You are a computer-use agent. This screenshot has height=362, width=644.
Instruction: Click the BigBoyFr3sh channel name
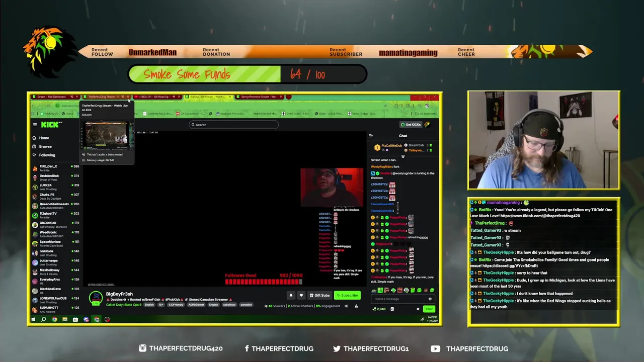click(119, 294)
